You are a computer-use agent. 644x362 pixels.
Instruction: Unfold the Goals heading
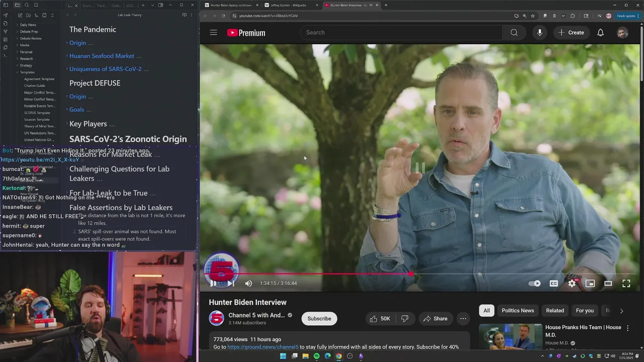click(x=67, y=110)
